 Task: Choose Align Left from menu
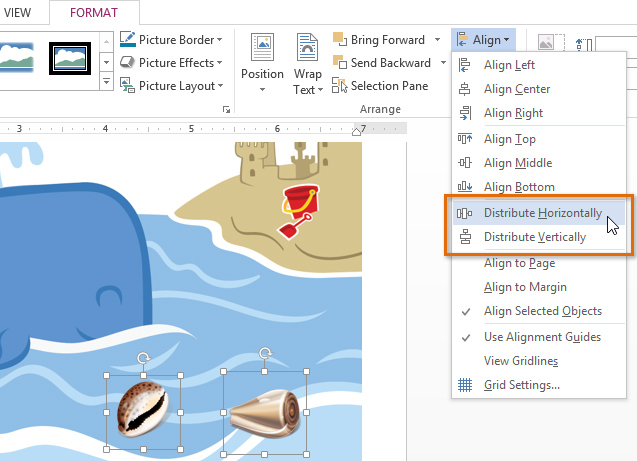coord(539,65)
